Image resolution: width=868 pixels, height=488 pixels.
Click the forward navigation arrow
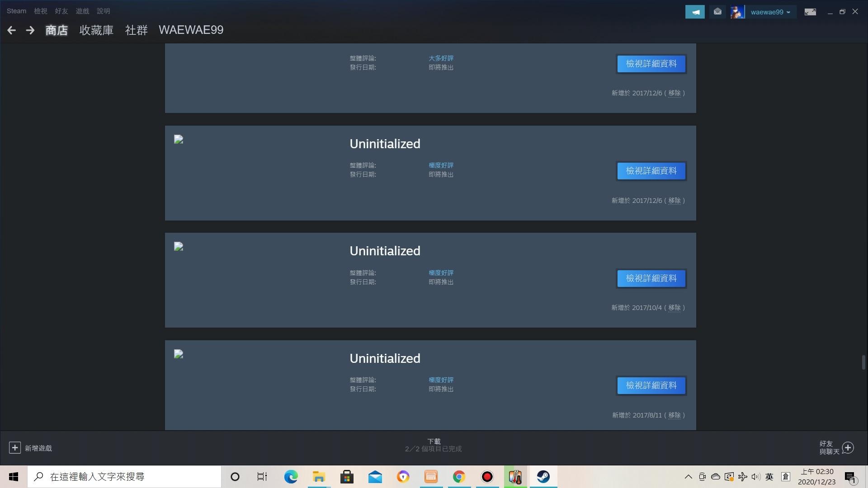30,30
